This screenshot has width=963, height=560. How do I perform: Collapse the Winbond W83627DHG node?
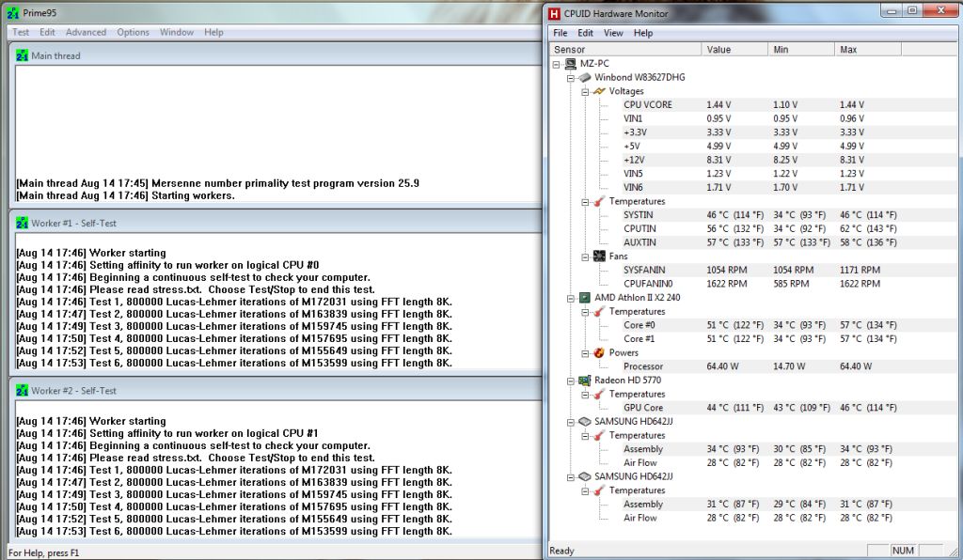pos(571,78)
